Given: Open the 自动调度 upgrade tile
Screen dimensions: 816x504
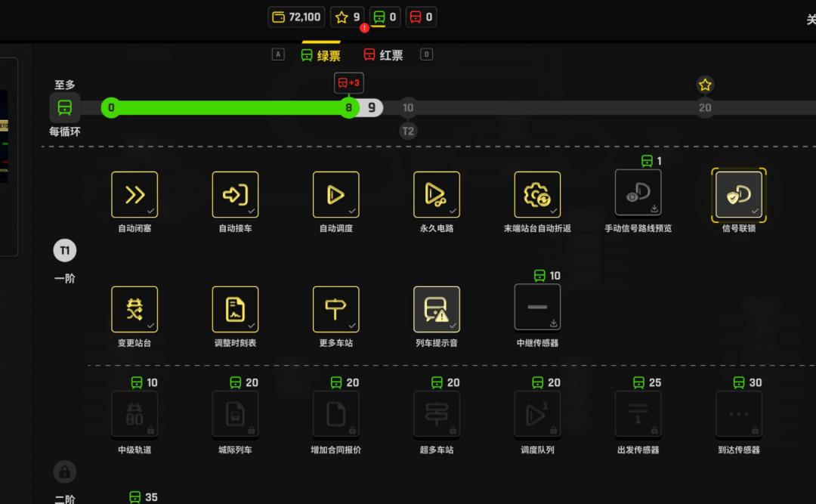Looking at the screenshot, I should tap(336, 195).
